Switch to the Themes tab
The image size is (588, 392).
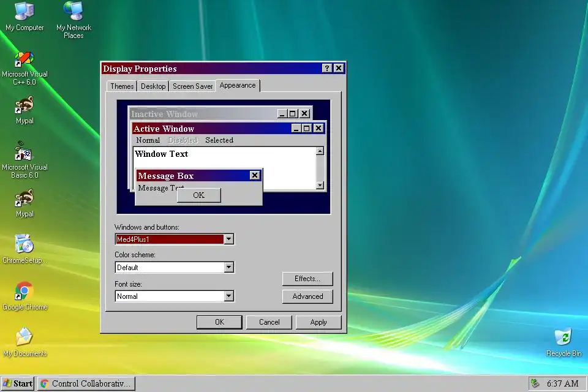(122, 86)
